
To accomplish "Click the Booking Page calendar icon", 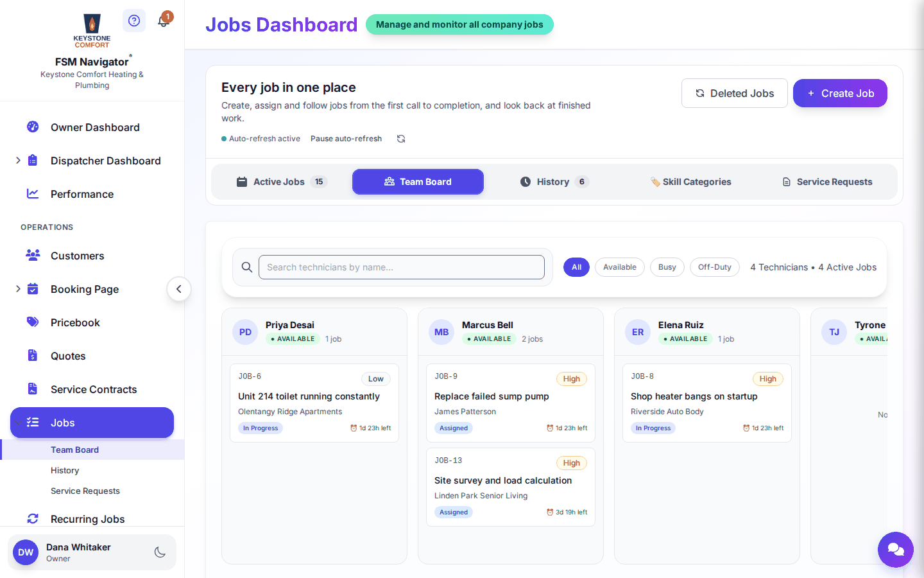I will [x=33, y=288].
